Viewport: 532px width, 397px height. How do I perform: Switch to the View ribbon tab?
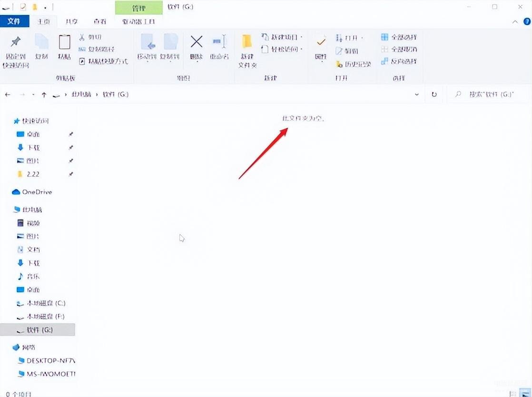pos(100,22)
